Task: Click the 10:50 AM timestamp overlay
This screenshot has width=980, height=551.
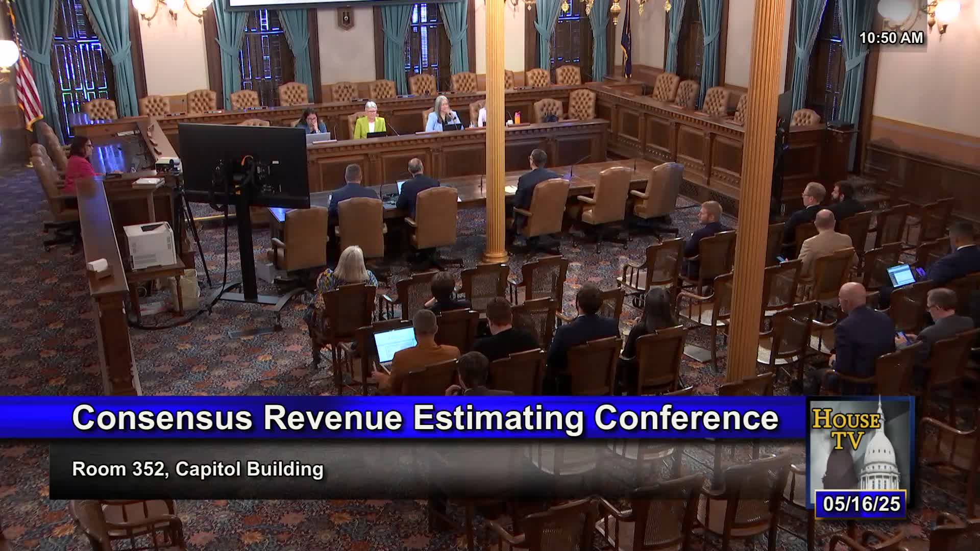Action: click(891, 38)
